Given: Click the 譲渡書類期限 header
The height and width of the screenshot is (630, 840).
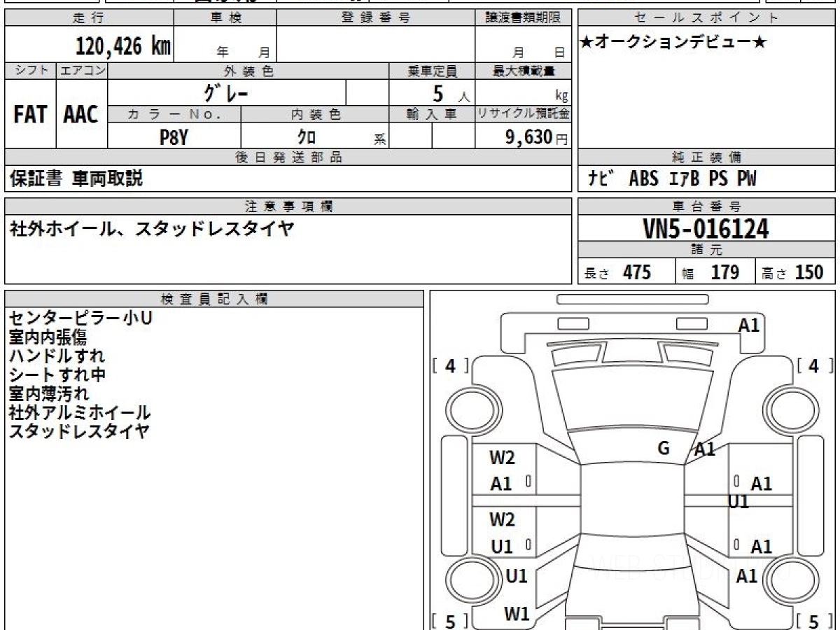Looking at the screenshot, I should click(523, 18).
